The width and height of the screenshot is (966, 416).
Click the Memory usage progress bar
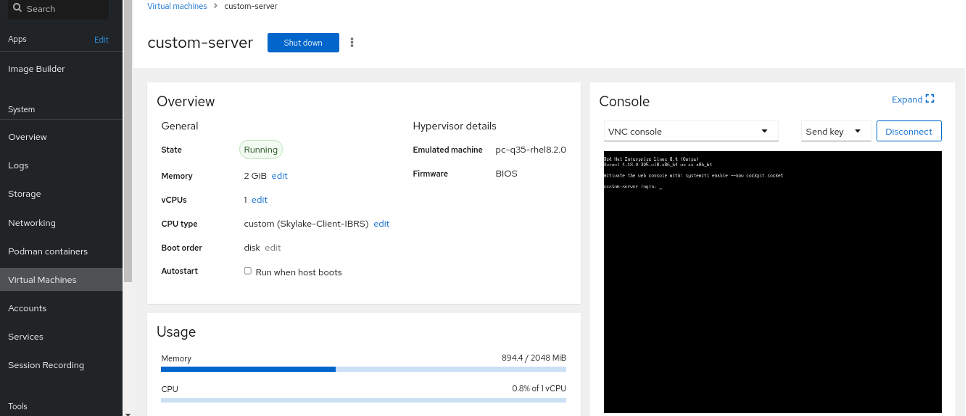coord(363,369)
